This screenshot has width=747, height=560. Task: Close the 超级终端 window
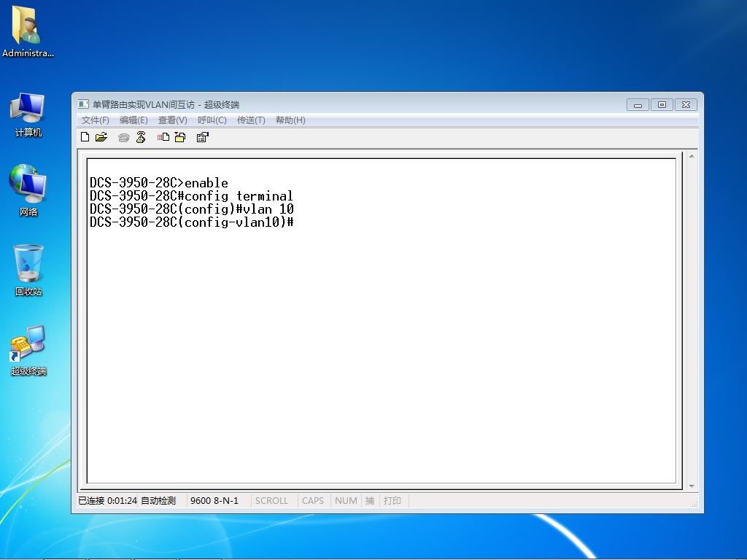click(x=686, y=105)
